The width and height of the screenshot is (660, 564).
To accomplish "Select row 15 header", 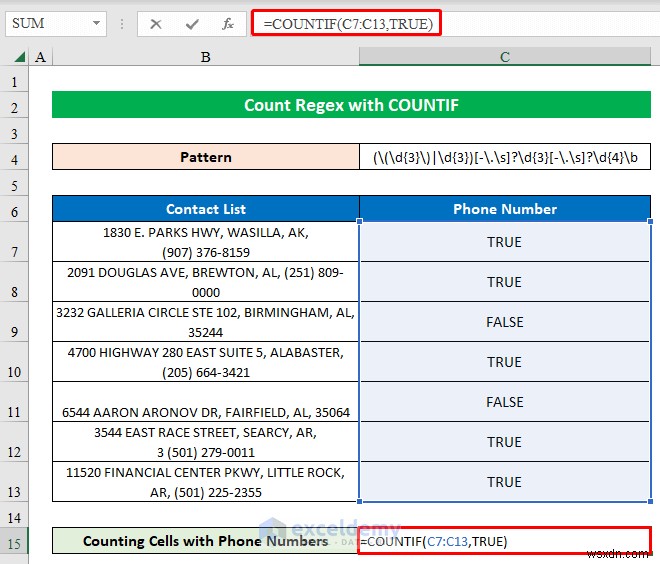I will click(14, 541).
